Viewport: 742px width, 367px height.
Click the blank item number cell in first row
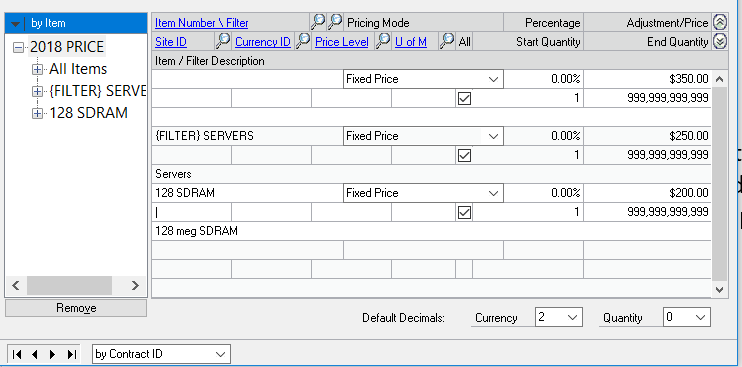pyautogui.click(x=247, y=79)
